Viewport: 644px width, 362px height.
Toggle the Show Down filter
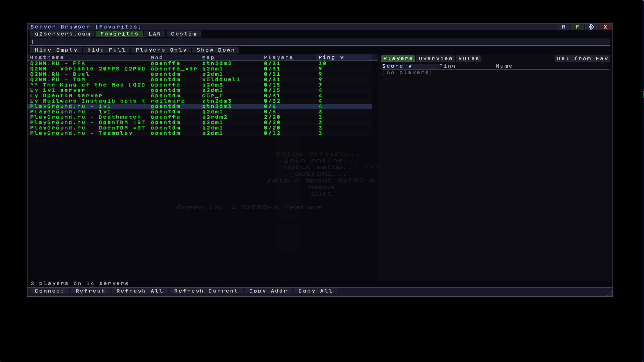215,50
